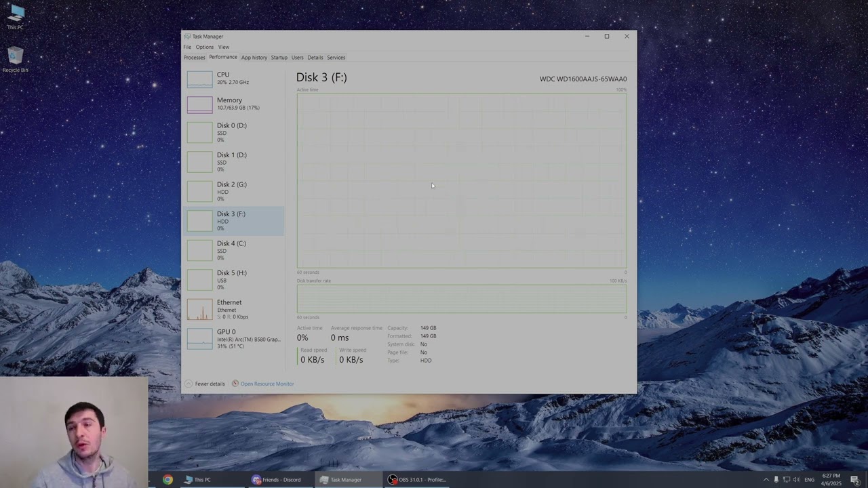Click the Write speed 0 KB/s value
Screen dimensions: 868x488
pos(351,360)
